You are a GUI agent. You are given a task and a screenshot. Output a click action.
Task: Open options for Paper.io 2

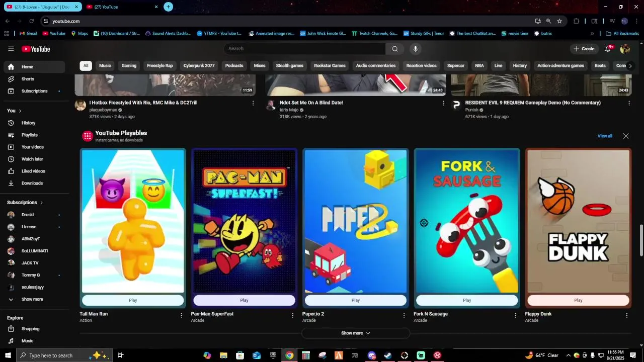pos(404,315)
